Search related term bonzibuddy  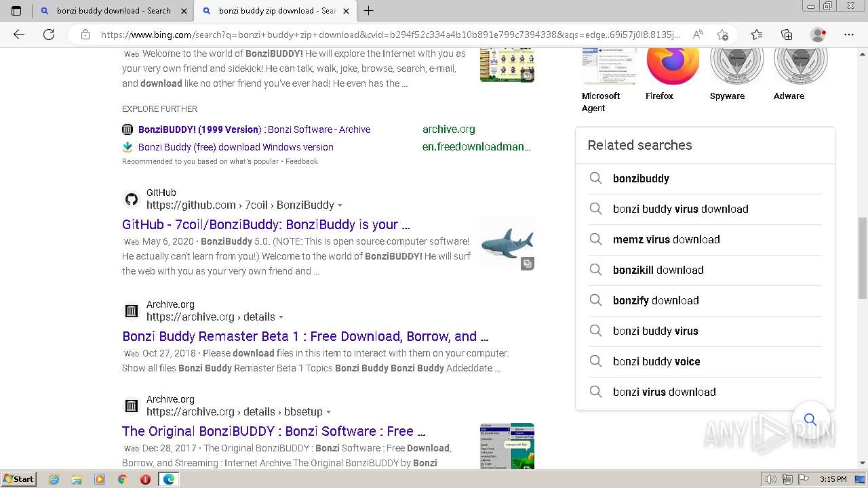pos(705,178)
